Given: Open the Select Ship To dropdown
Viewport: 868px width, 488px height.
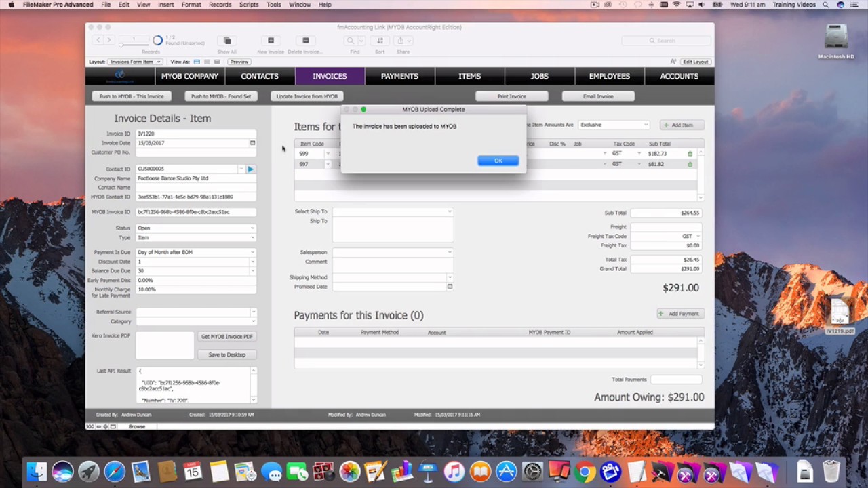Looking at the screenshot, I should [393, 212].
